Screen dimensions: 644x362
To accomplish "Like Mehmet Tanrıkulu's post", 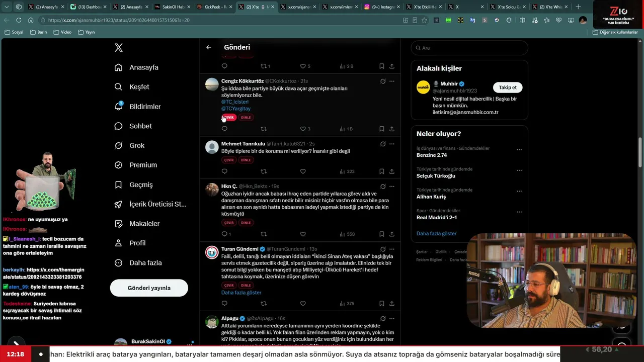I will 303,171.
